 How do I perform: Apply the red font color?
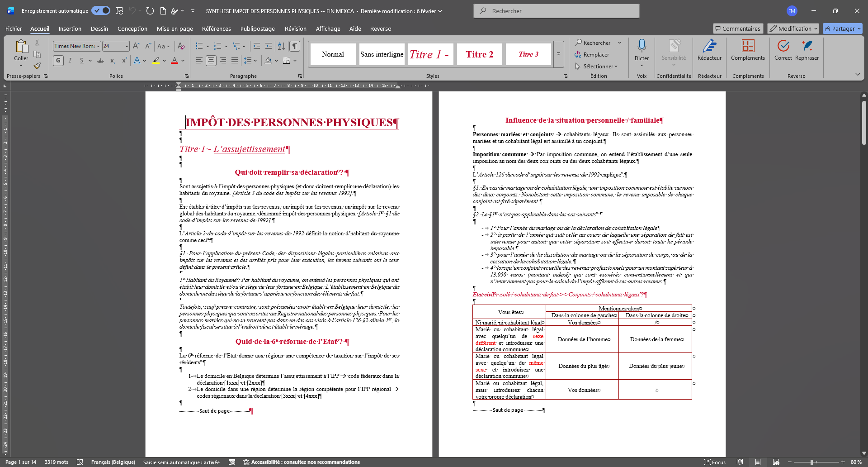click(175, 61)
